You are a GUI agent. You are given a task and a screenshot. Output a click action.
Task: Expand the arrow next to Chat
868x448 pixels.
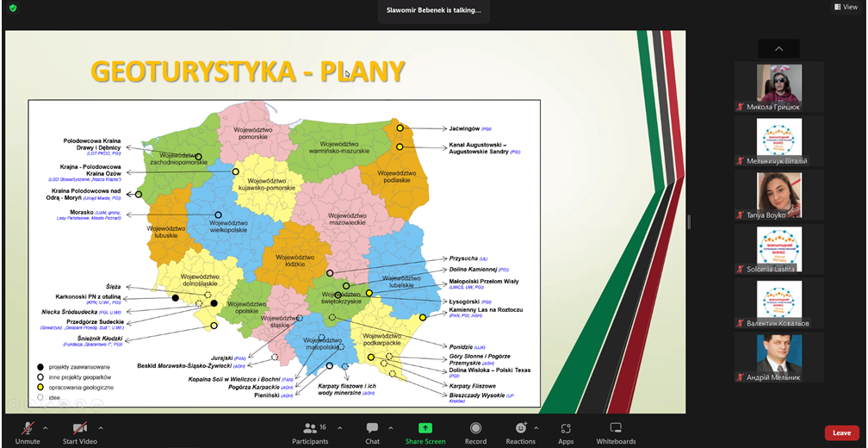point(390,427)
